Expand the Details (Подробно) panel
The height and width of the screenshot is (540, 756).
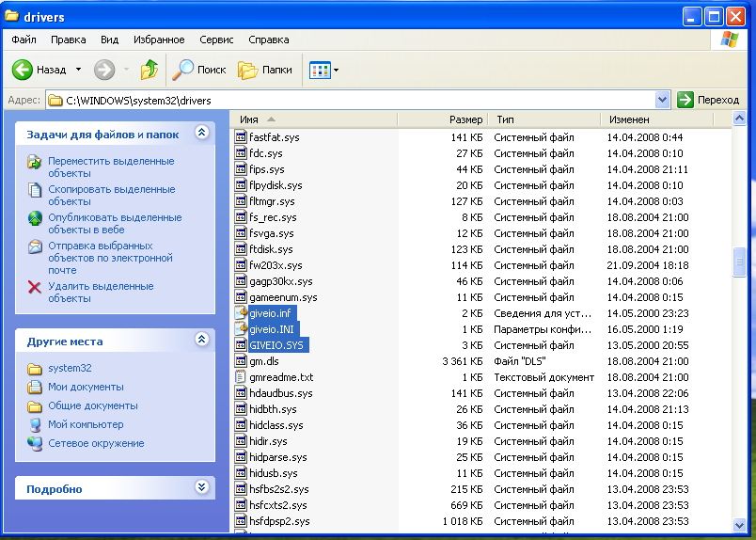coord(200,487)
